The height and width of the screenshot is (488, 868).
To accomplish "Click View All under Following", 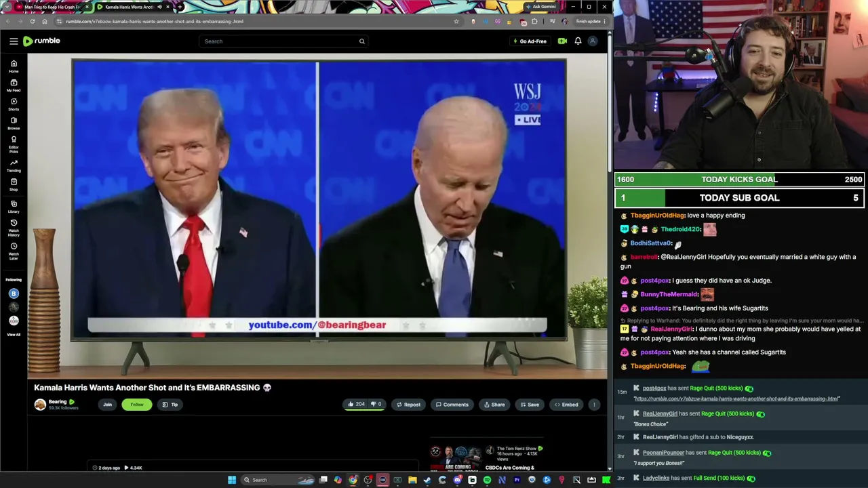I will [x=14, y=335].
